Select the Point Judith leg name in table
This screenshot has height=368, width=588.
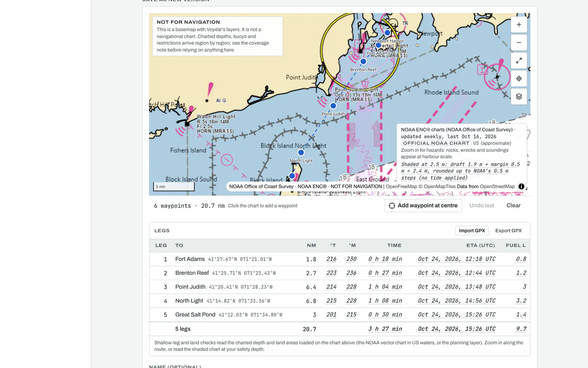(x=191, y=287)
